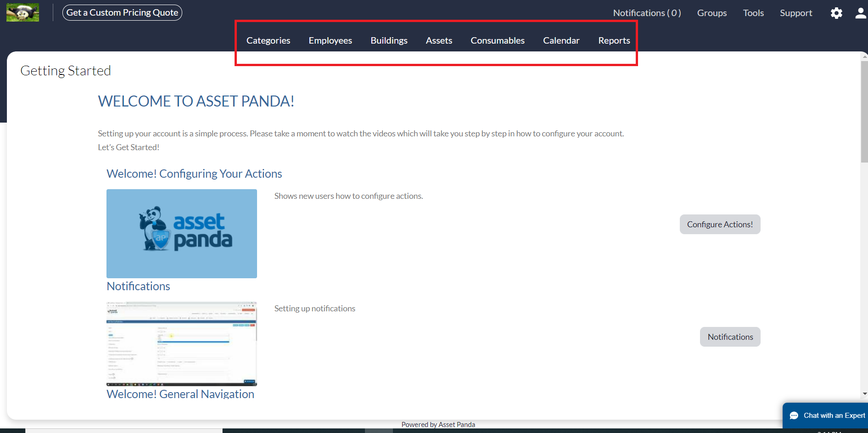Click the Welcome! General Navigation heading
This screenshot has width=868, height=433.
180,394
